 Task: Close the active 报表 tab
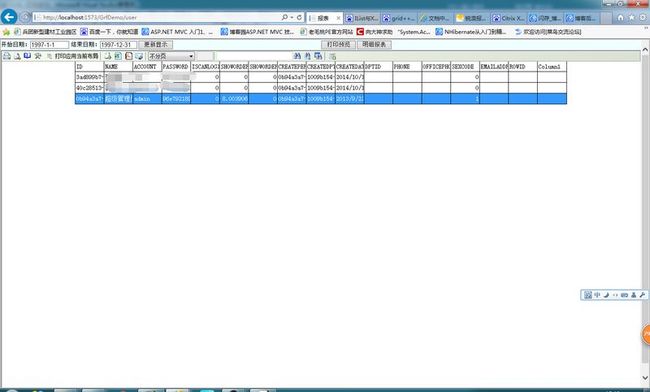[x=338, y=18]
